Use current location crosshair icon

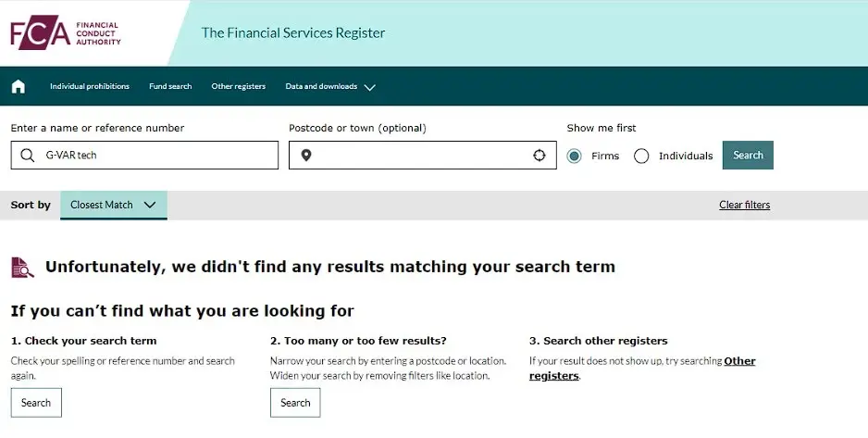point(539,155)
